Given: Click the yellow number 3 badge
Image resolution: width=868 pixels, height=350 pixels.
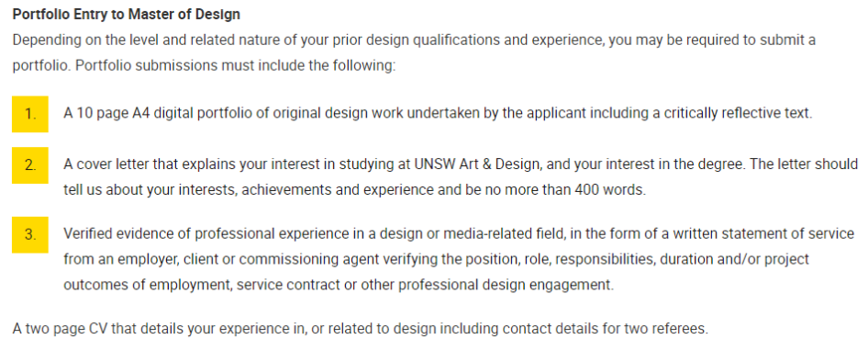Looking at the screenshot, I should tap(30, 235).
